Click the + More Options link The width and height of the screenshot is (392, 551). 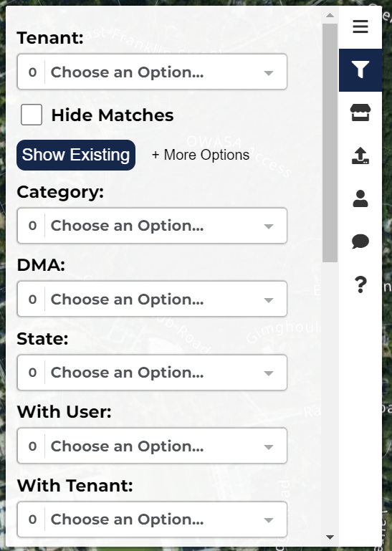pos(201,155)
